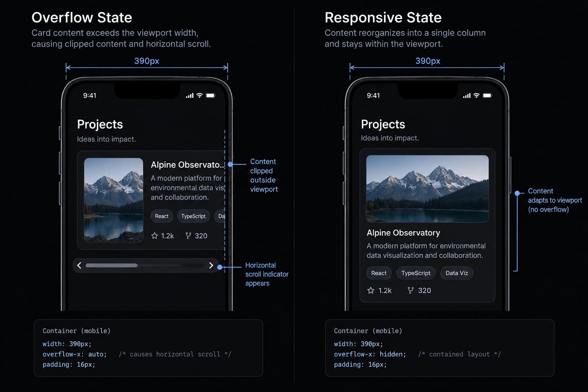588x392 pixels.
Task: Click "Ideas into impact." on the Overflow State phone
Action: pos(106,139)
